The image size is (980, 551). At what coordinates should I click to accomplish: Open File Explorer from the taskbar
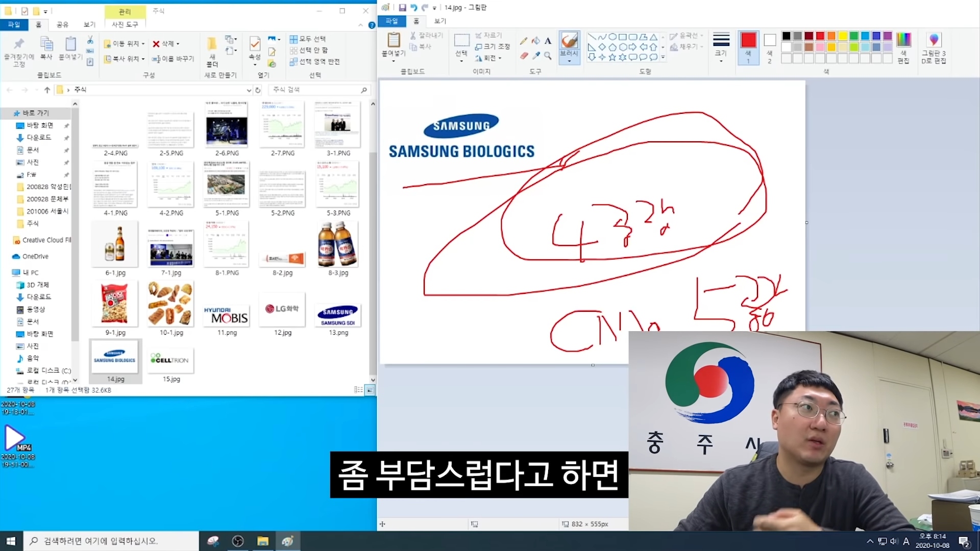pos(263,541)
